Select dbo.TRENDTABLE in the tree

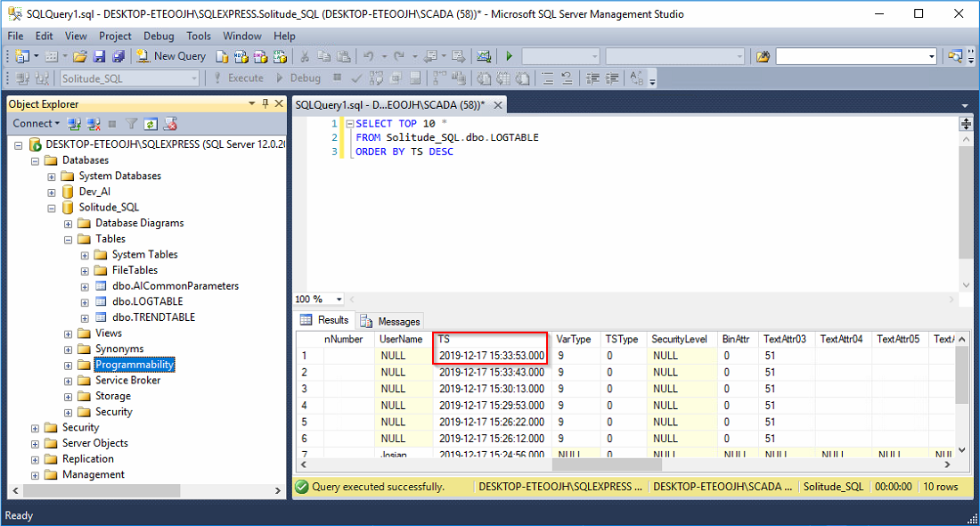click(x=153, y=317)
